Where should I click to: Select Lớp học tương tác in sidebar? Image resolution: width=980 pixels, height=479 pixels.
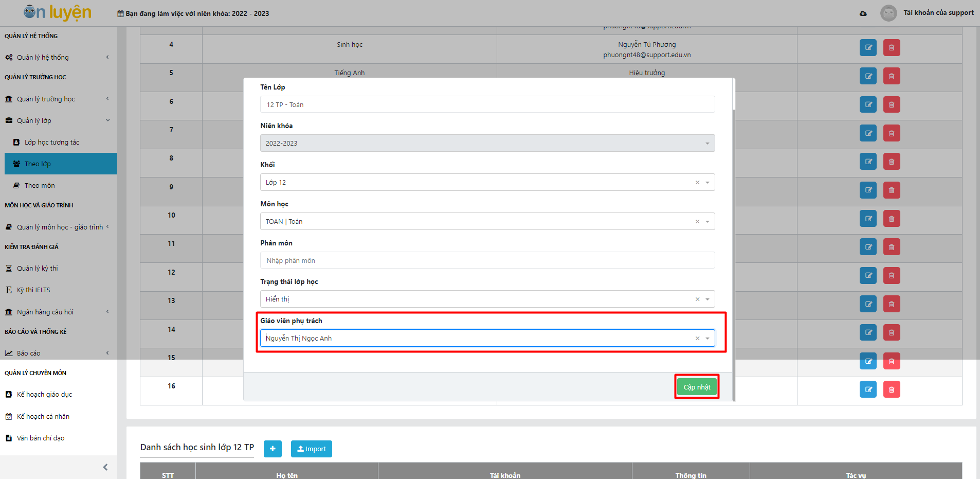(x=51, y=142)
